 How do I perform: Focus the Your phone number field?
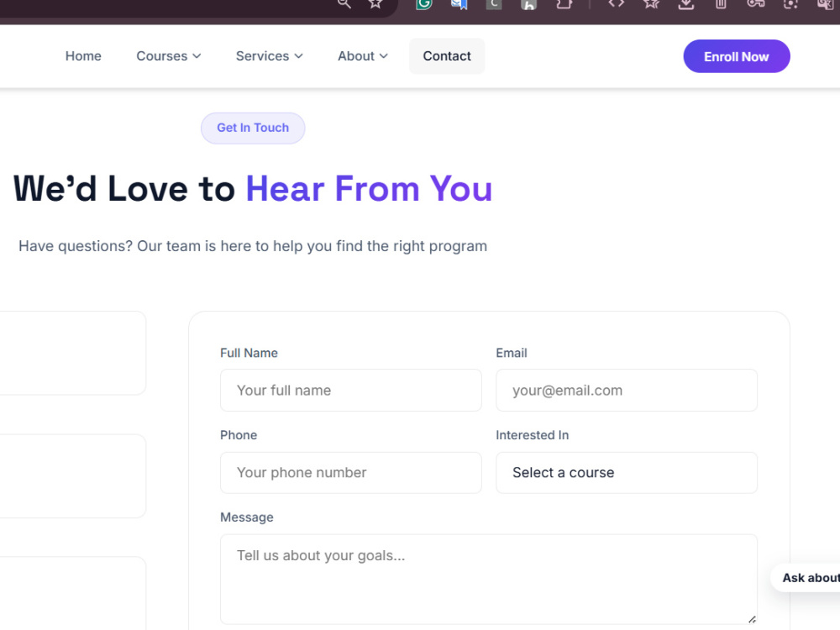click(351, 472)
